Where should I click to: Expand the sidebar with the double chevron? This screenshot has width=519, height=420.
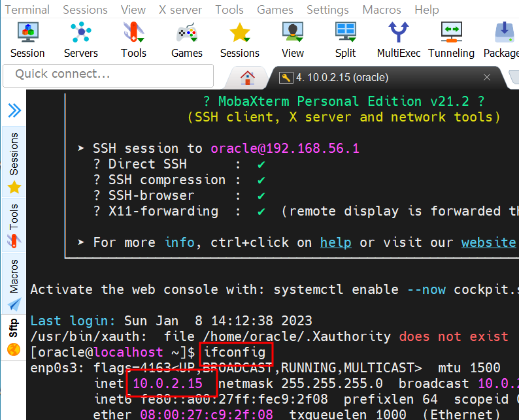click(14, 110)
